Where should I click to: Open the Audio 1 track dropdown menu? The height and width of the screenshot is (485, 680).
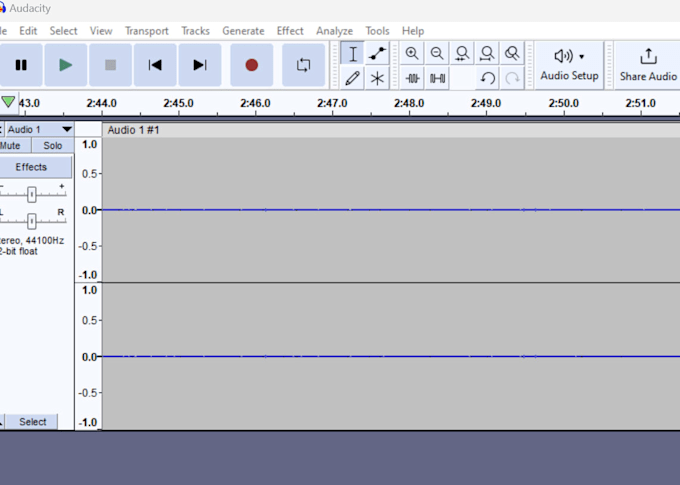tap(39, 129)
